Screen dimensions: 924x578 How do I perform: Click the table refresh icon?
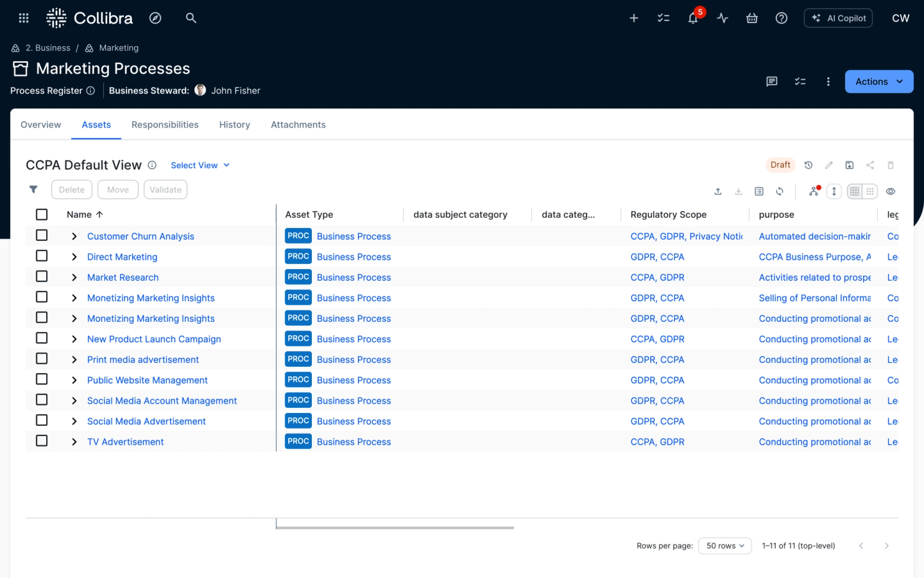(x=780, y=191)
